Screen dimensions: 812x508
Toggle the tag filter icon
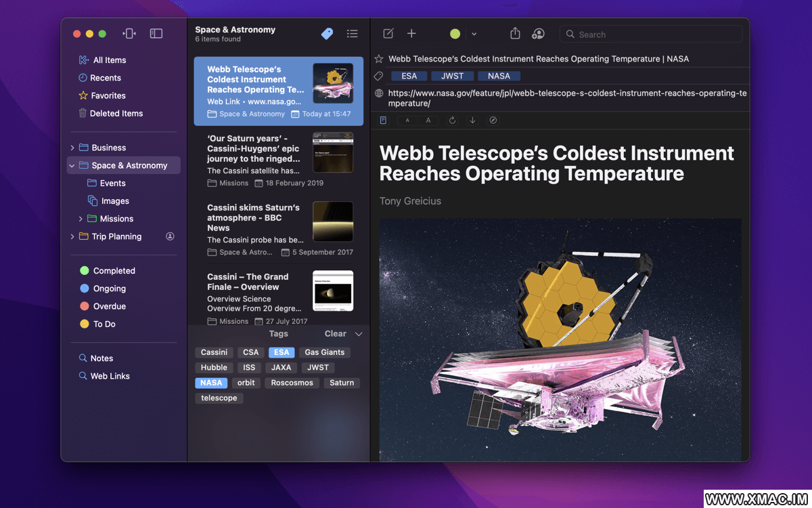click(327, 34)
